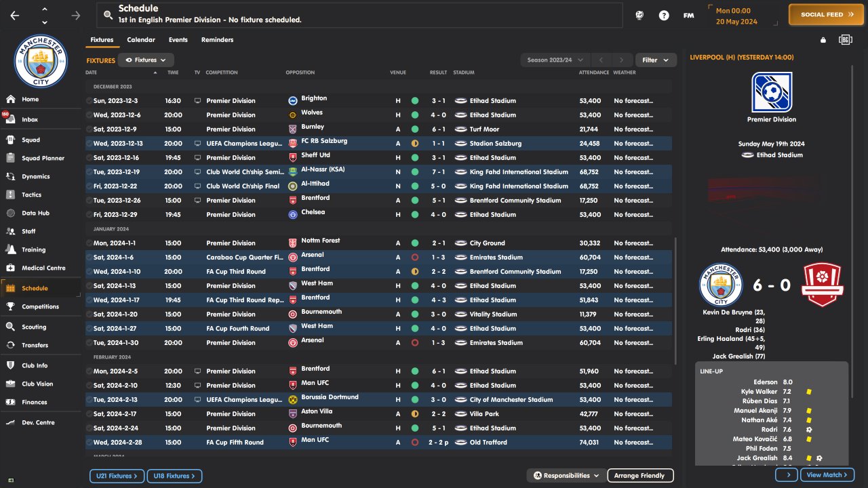868x488 pixels.
Task: Open the help question mark icon
Action: coord(664,15)
